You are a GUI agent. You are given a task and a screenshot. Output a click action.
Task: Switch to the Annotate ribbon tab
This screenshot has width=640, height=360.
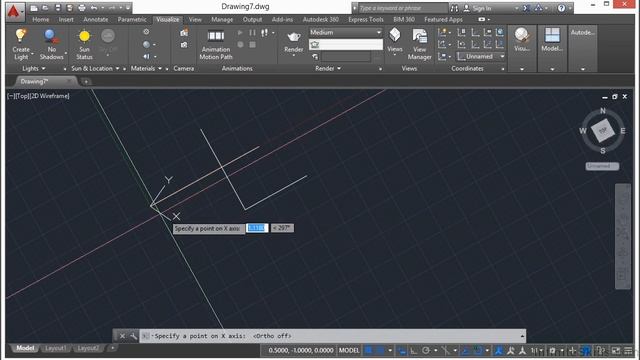click(x=96, y=20)
